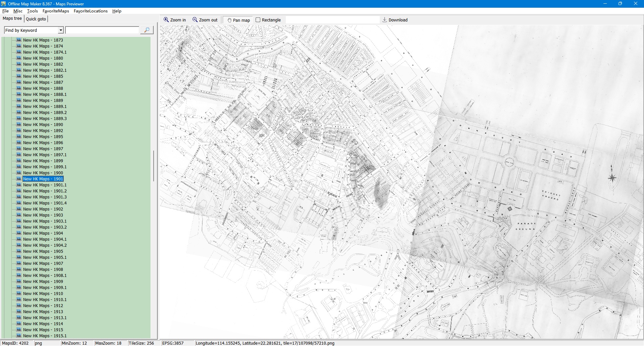Select New HK Maps - 1901.1 in tree
Screen dimensions: 644x346
[x=45, y=185]
